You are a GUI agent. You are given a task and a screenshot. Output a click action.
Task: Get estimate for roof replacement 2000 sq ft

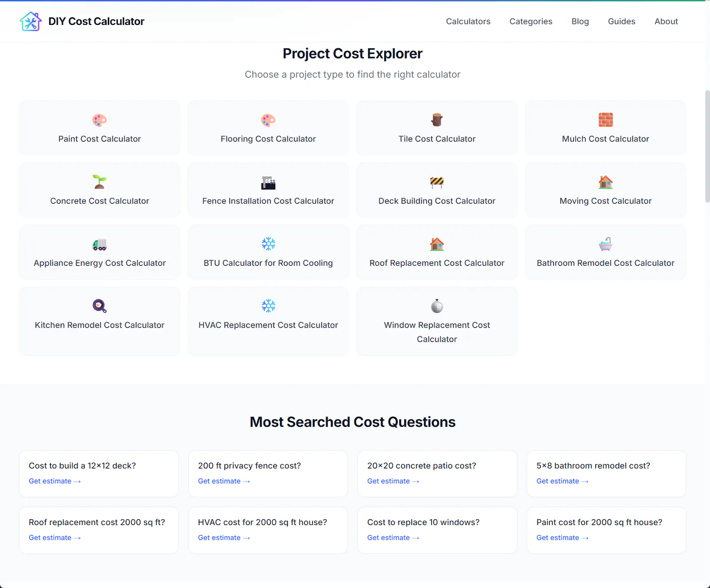tap(55, 537)
